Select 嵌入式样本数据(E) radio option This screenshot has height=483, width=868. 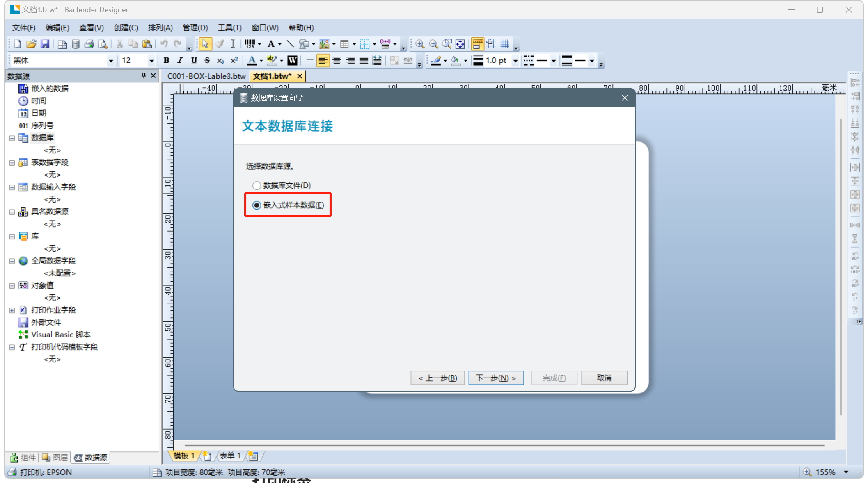(257, 205)
